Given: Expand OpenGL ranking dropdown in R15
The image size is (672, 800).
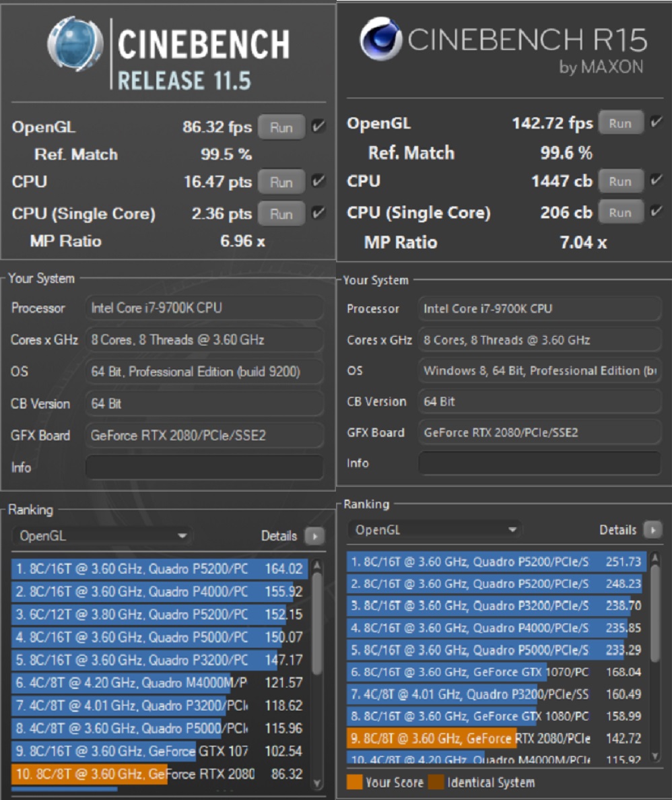Looking at the screenshot, I should [x=435, y=530].
